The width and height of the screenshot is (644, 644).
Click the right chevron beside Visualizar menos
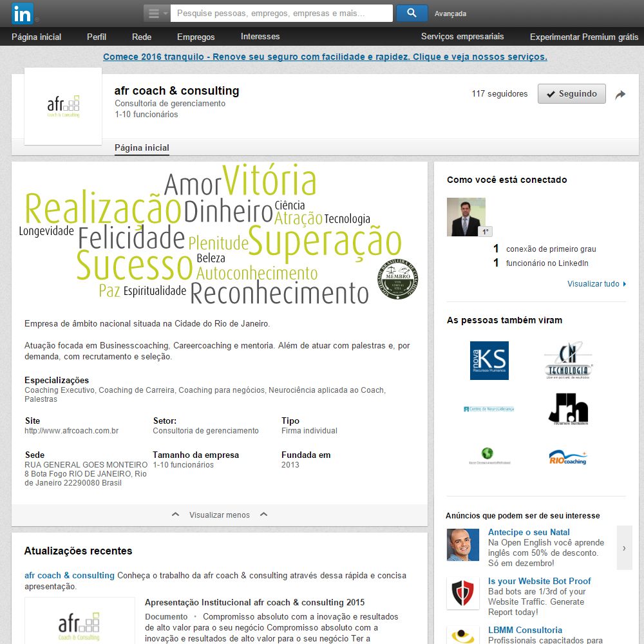(263, 514)
